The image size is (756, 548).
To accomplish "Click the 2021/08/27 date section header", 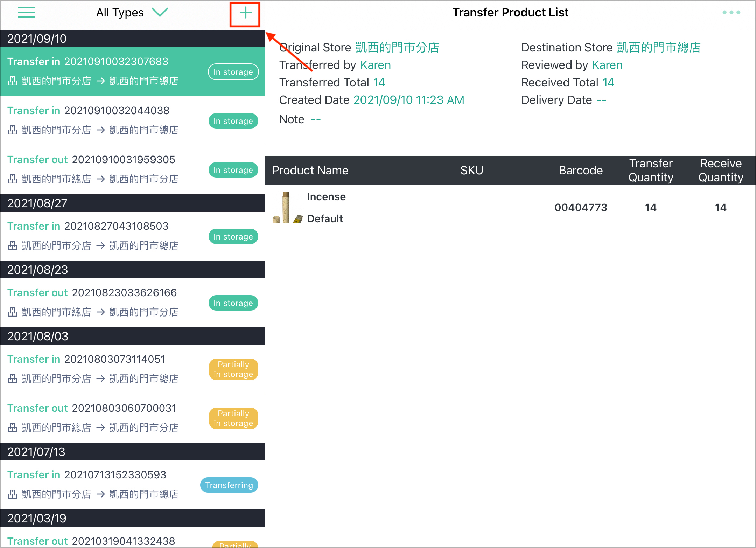I will (132, 203).
